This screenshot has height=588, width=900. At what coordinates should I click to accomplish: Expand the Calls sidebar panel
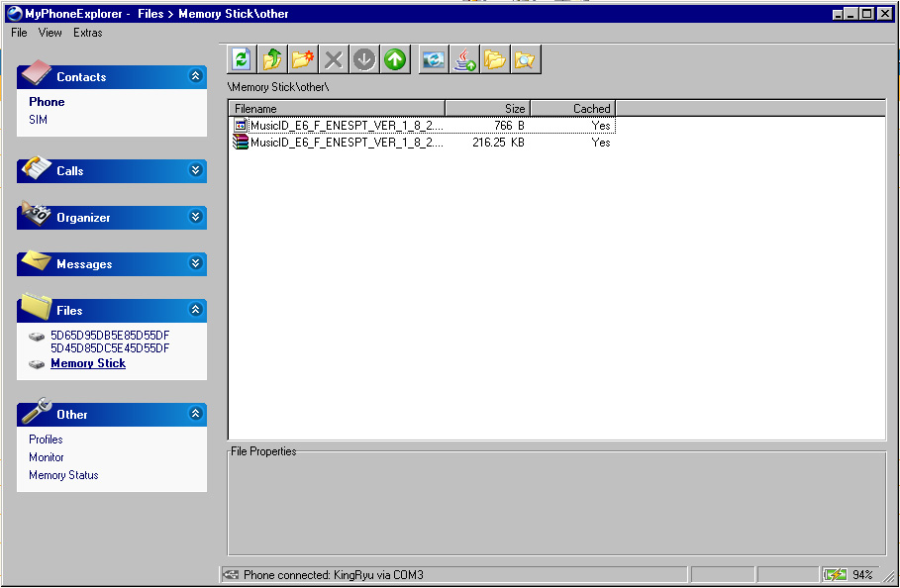click(195, 171)
